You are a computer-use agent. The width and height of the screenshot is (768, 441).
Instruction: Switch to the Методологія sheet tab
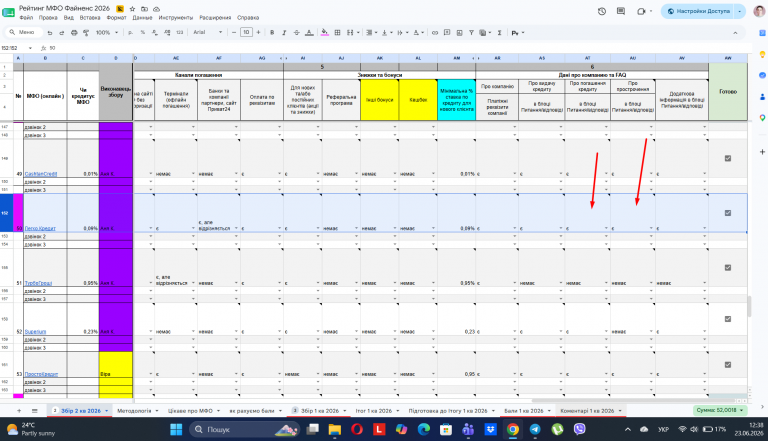134,411
